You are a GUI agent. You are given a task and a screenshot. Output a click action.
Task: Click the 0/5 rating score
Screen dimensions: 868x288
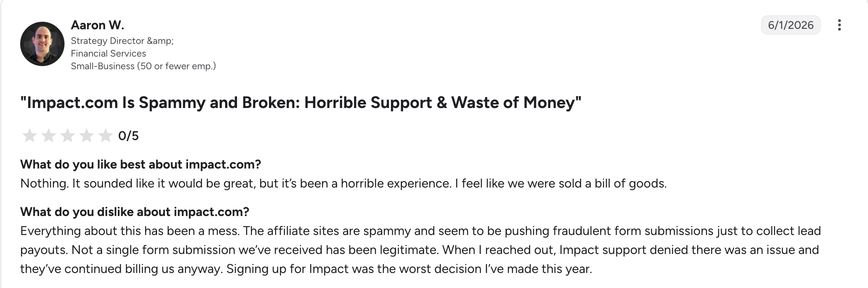(x=129, y=136)
